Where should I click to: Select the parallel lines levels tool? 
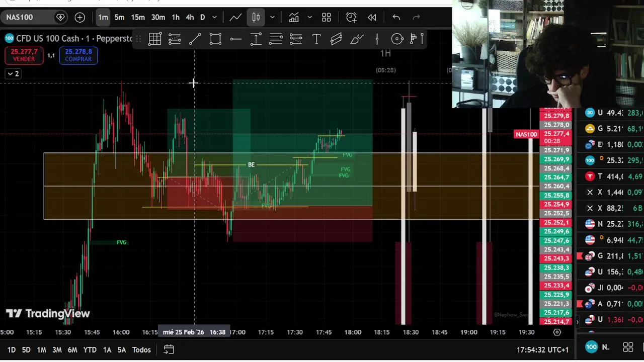click(x=276, y=39)
